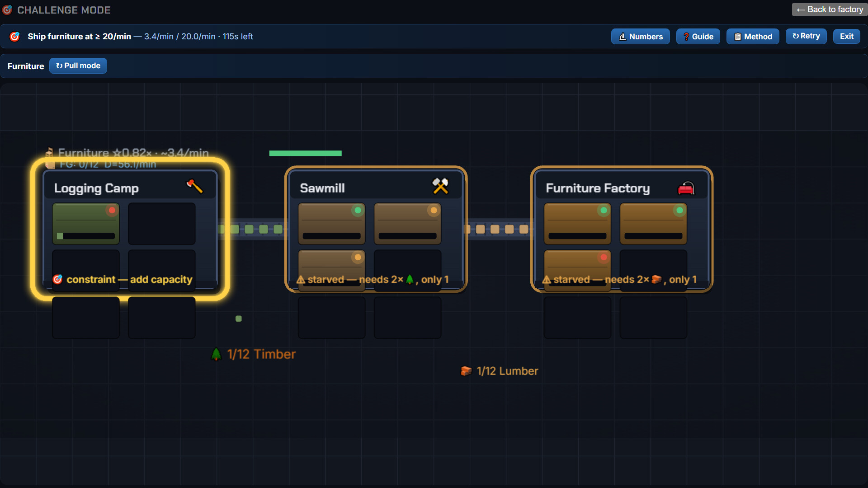The image size is (868, 488).
Task: Click the 1/12 Lumber buffer label
Action: click(x=507, y=371)
